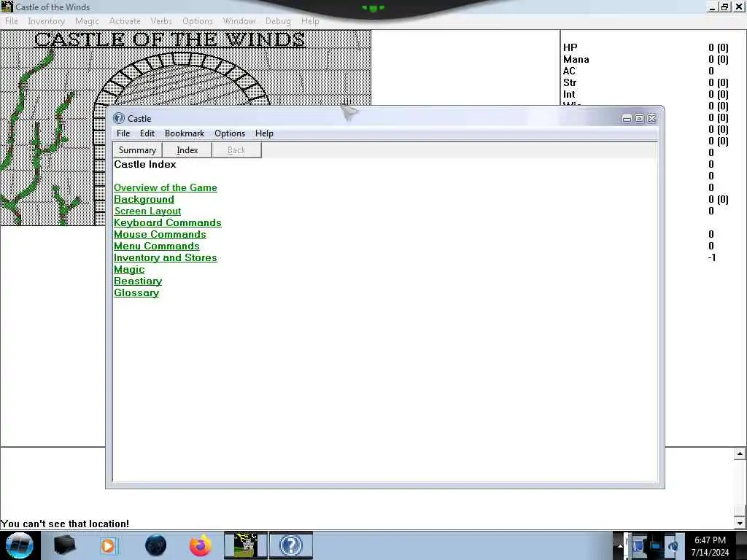Open the dark globe taskbar icon
This screenshot has width=747, height=560.
[x=155, y=545]
